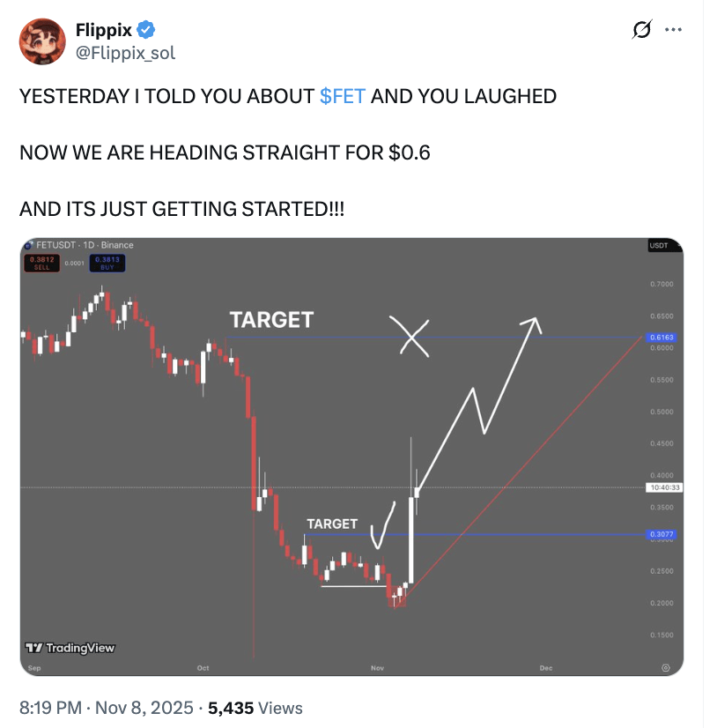Click the 5,435 Views count

pos(255,708)
